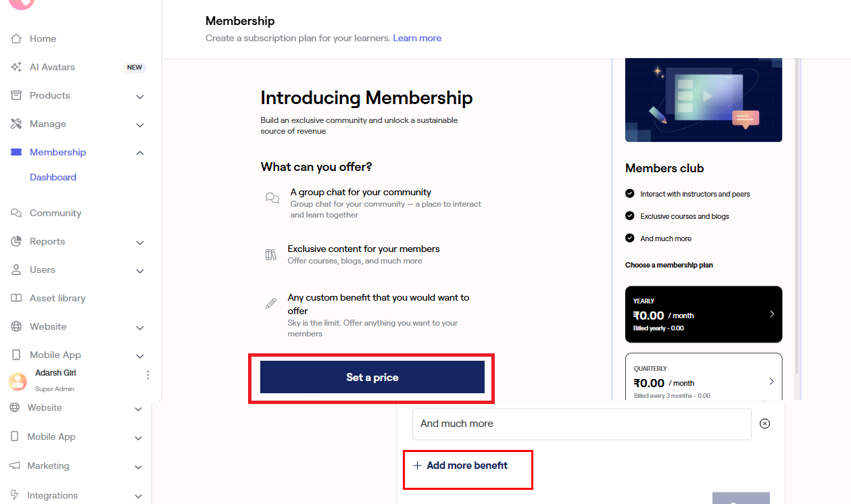Click the Community chat icon

(x=16, y=213)
